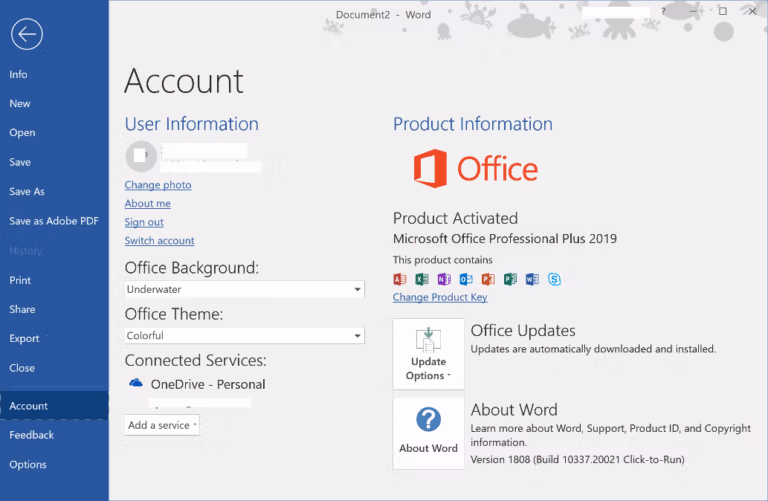Go to the New page
768x501 pixels.
20,103
